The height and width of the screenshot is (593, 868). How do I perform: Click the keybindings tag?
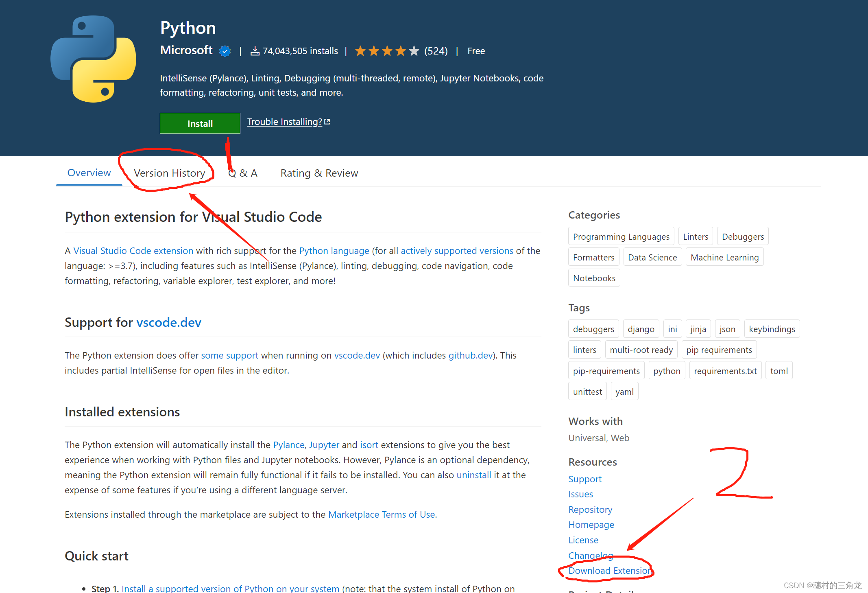pyautogui.click(x=772, y=329)
